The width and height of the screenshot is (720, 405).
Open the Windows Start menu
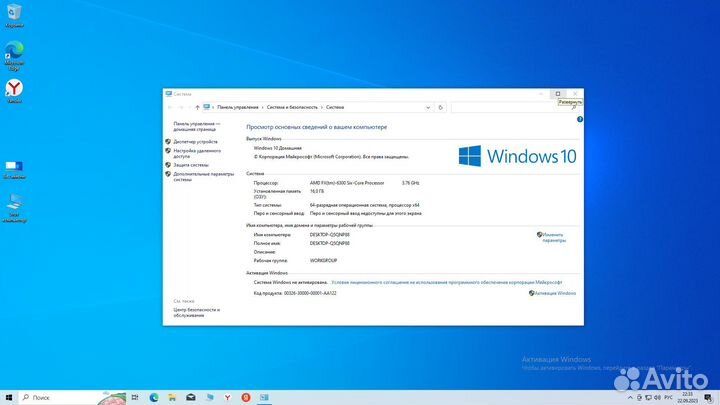(x=9, y=397)
